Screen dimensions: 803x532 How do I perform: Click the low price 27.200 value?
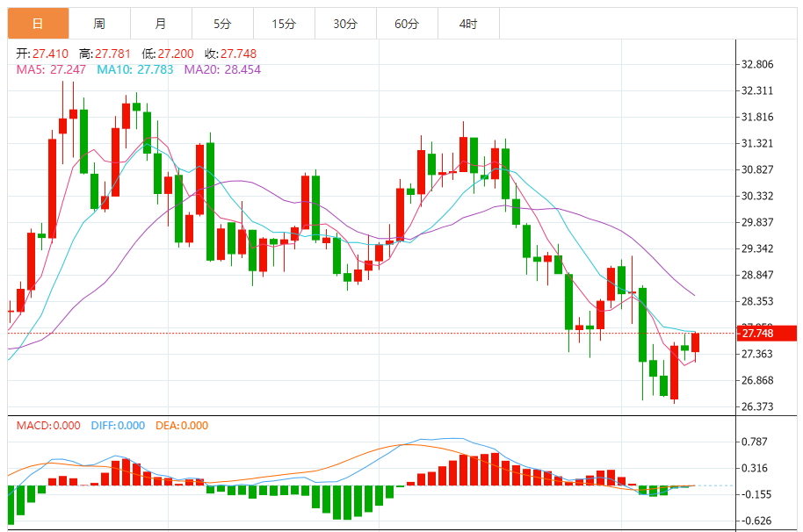pos(176,54)
